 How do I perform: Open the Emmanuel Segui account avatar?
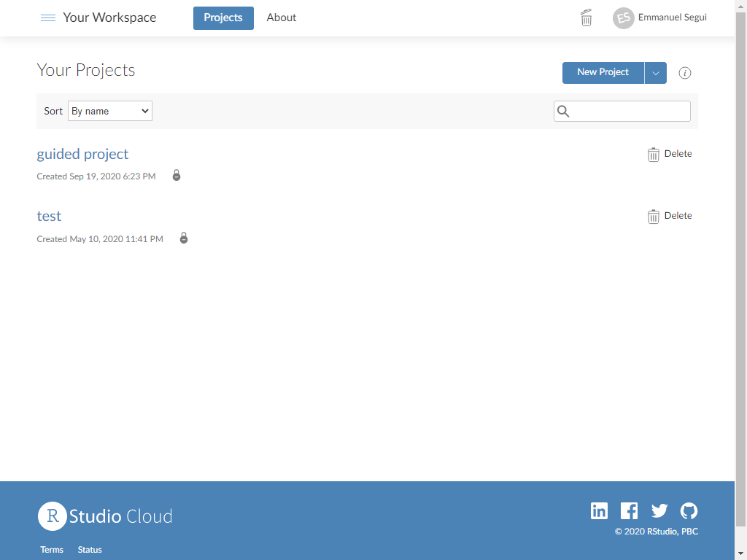pos(623,17)
